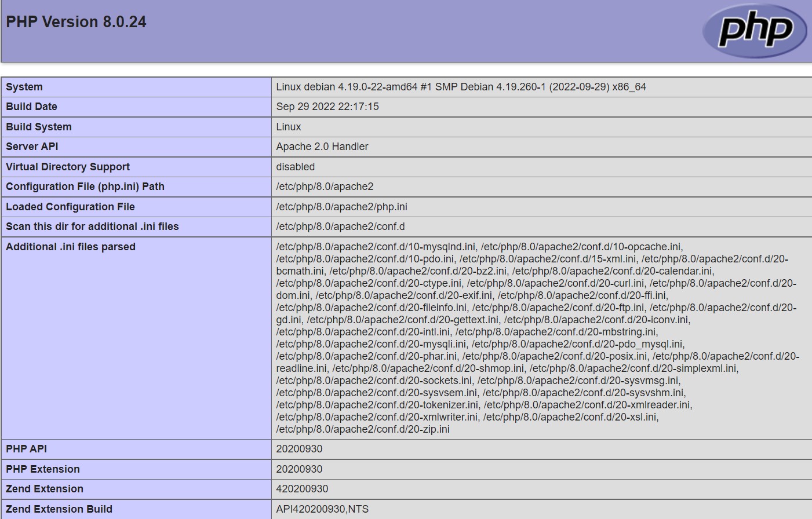Click the Zend Extension Build API420200930,NTS value
The image size is (812, 519).
[322, 509]
